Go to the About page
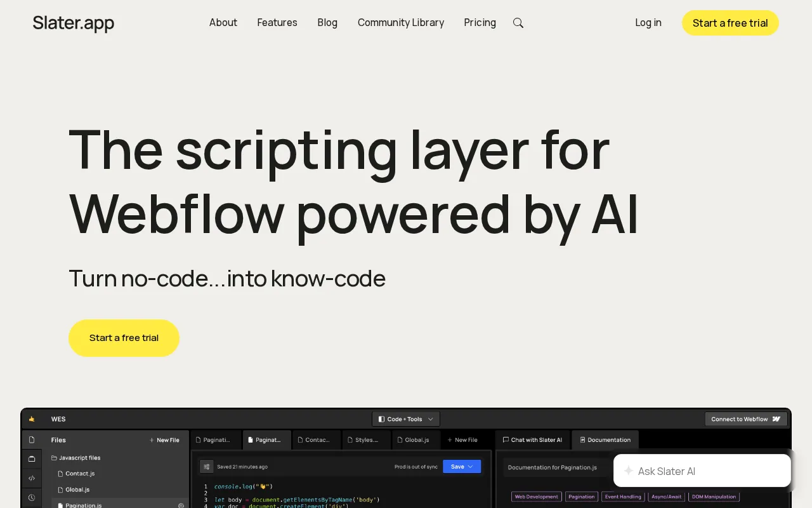 pyautogui.click(x=223, y=23)
